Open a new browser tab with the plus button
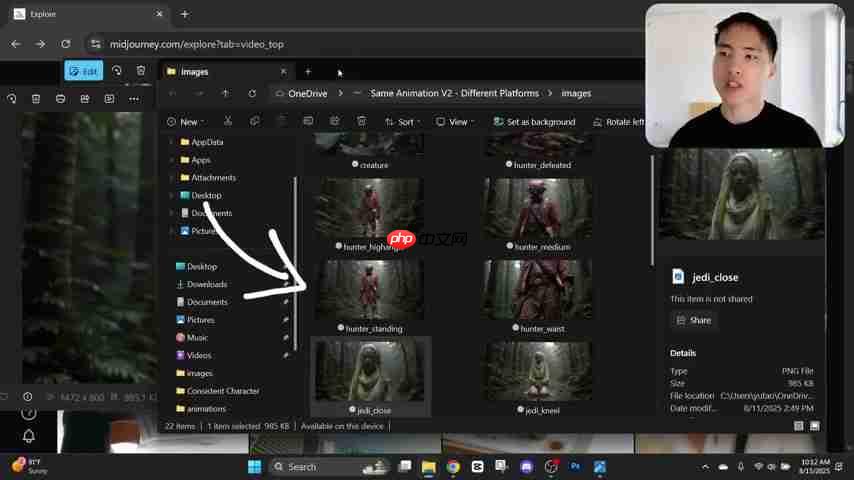The image size is (854, 480). 185,14
